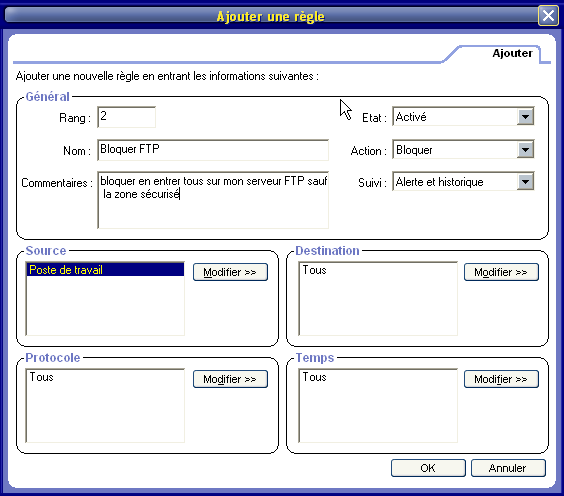Cancel with the Annuler button
The width and height of the screenshot is (564, 496).
pyautogui.click(x=508, y=468)
